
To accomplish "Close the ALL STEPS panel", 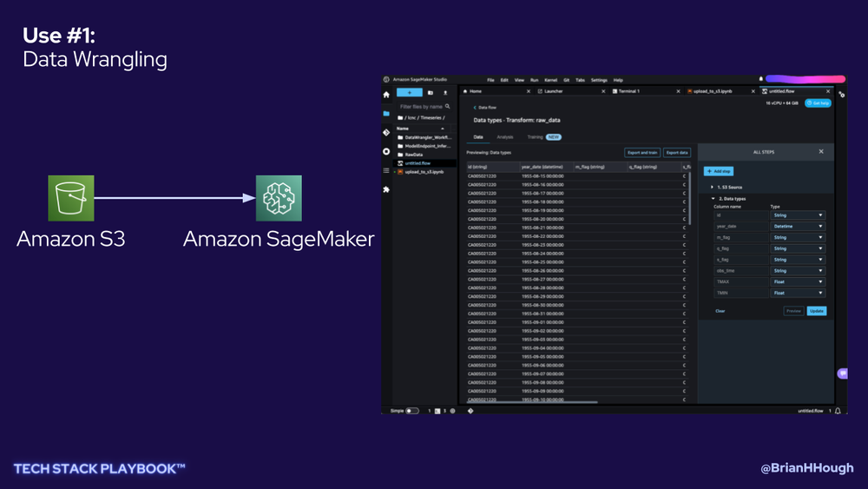I will [821, 152].
